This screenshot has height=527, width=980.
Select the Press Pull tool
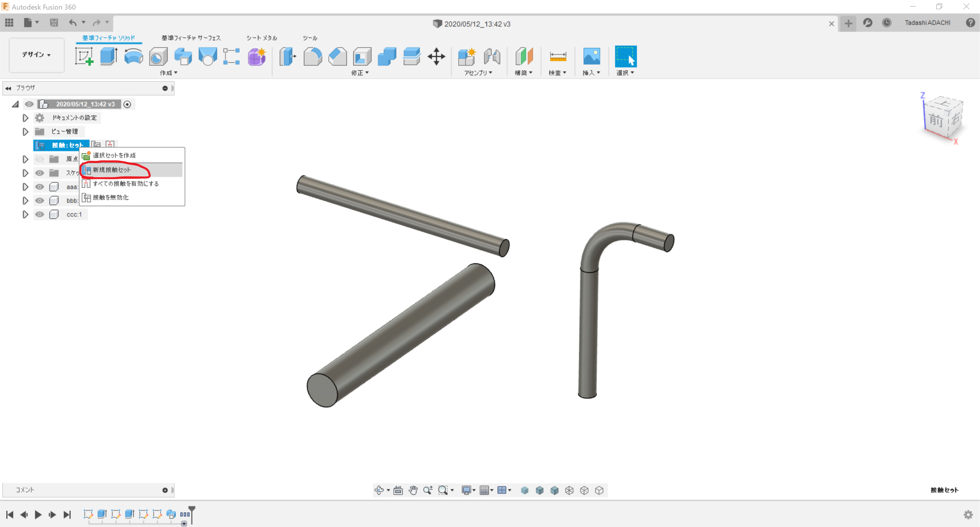(287, 57)
